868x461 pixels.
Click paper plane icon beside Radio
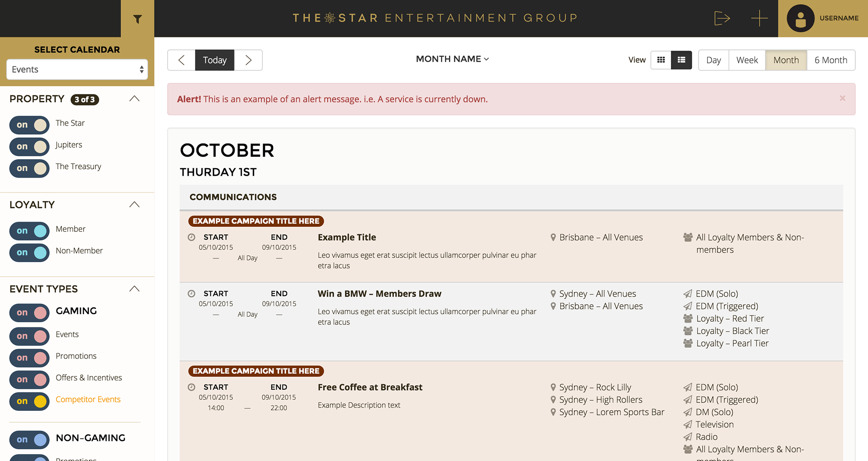(688, 437)
